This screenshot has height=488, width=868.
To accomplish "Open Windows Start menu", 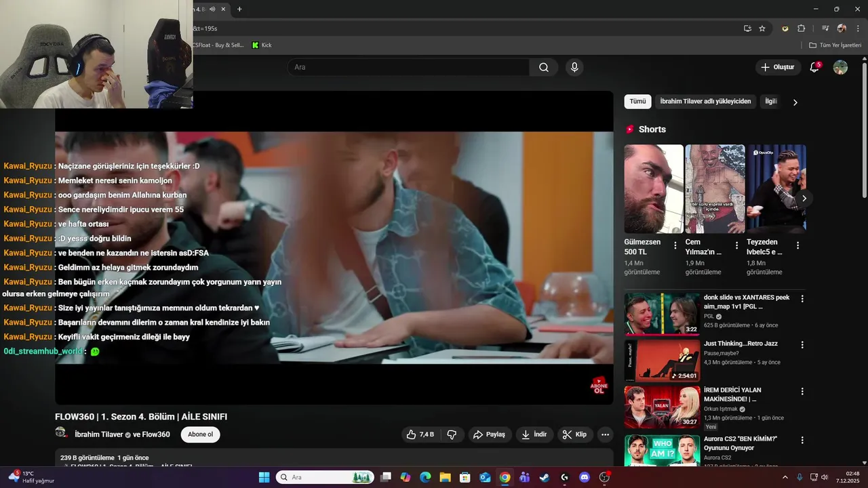I will pyautogui.click(x=264, y=477).
